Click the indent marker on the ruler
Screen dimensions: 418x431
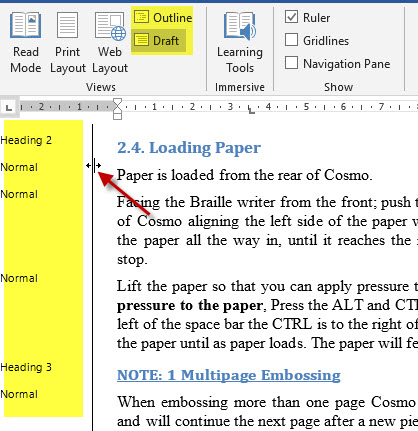click(117, 109)
